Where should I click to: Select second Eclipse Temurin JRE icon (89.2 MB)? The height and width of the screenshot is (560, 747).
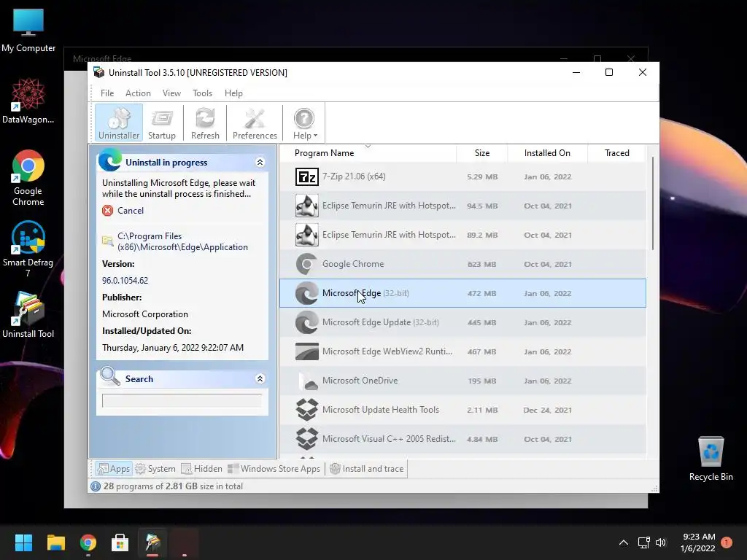(307, 235)
